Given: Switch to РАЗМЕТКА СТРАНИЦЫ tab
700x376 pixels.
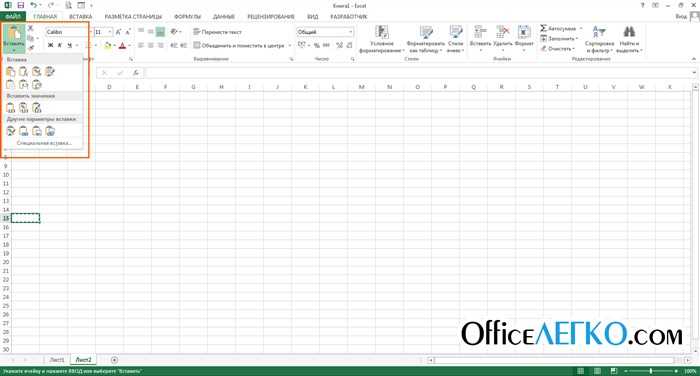Looking at the screenshot, I should click(133, 17).
